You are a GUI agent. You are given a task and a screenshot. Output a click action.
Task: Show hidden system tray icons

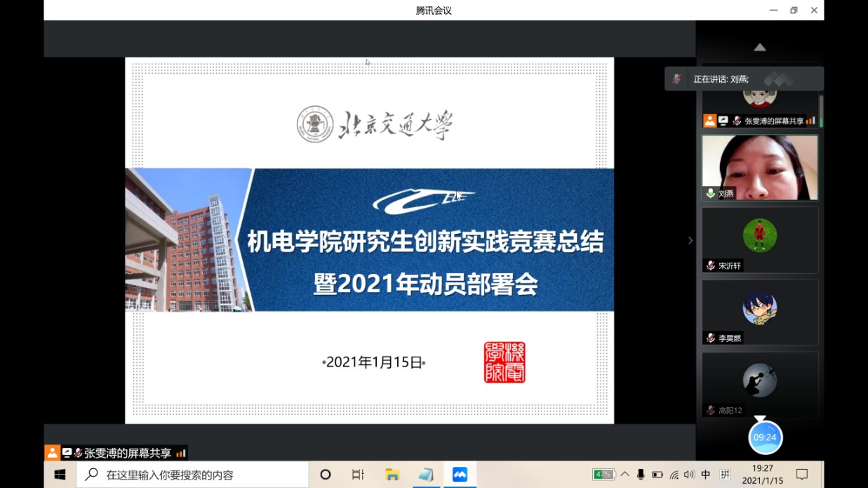[625, 475]
